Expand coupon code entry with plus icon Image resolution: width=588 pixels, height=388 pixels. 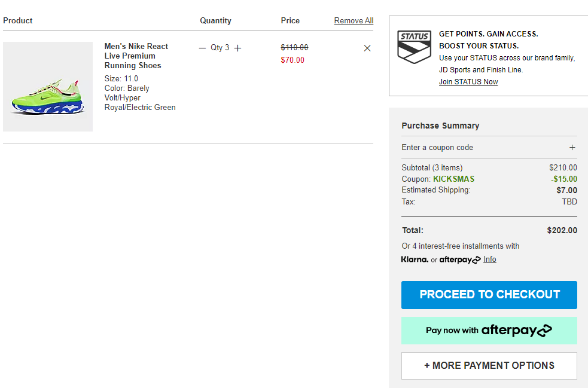[572, 148]
